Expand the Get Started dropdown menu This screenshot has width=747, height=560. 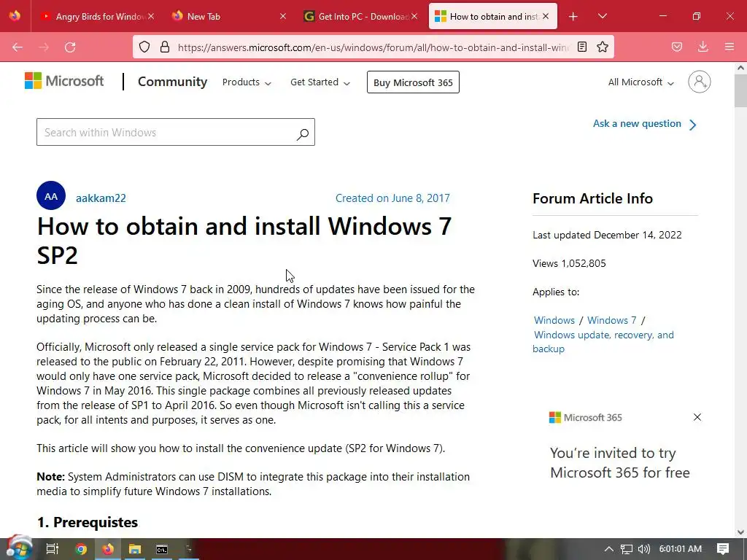320,82
